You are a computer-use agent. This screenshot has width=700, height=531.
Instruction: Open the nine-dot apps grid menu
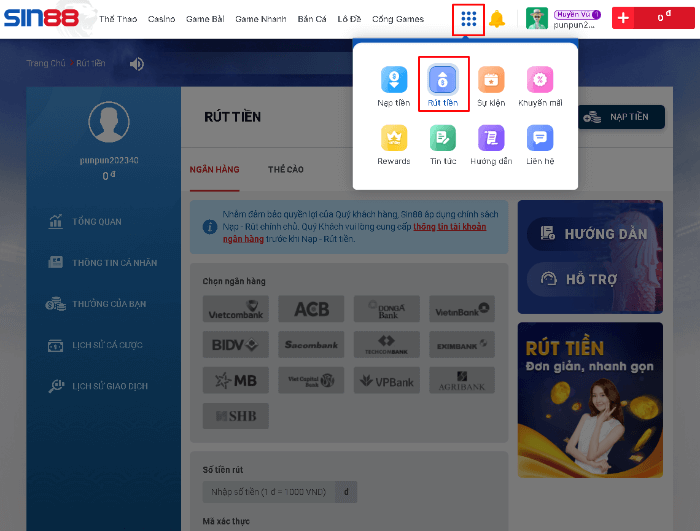click(468, 19)
